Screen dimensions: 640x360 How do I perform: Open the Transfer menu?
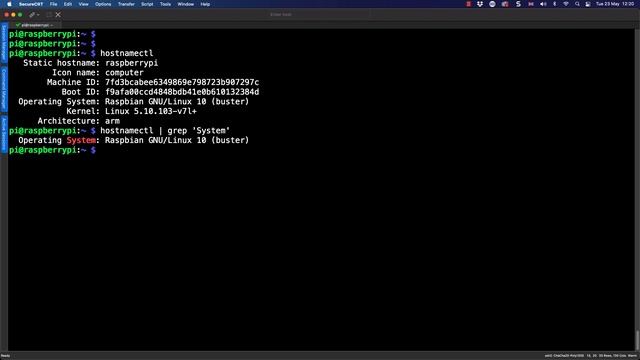click(126, 4)
